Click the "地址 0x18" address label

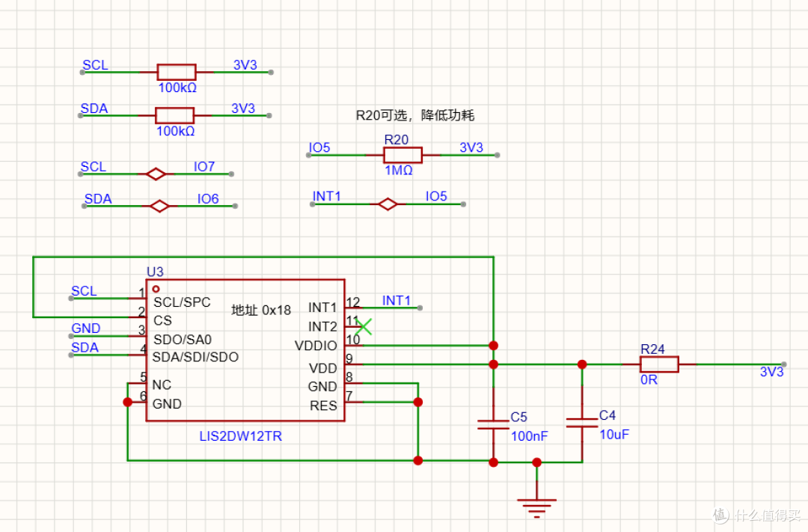(x=261, y=310)
